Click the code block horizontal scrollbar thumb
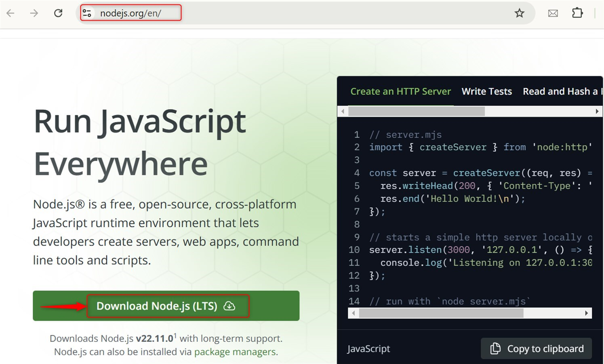This screenshot has width=604, height=364. click(441, 313)
